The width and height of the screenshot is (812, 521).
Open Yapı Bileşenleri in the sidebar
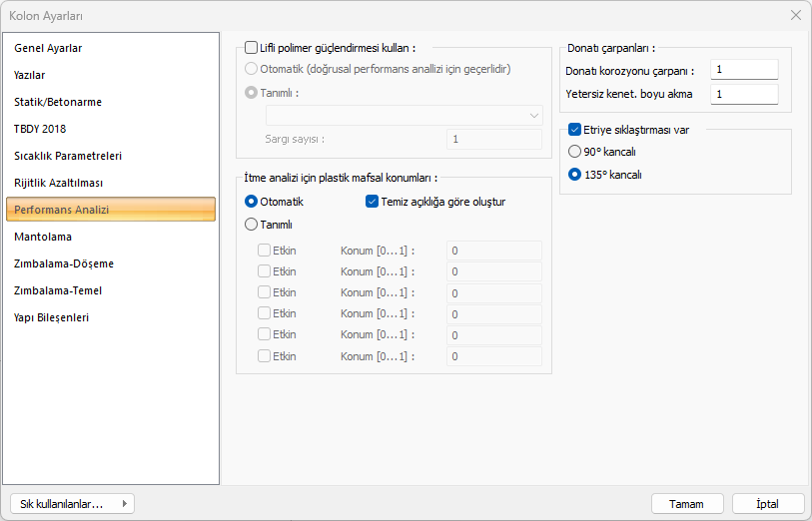coord(52,317)
